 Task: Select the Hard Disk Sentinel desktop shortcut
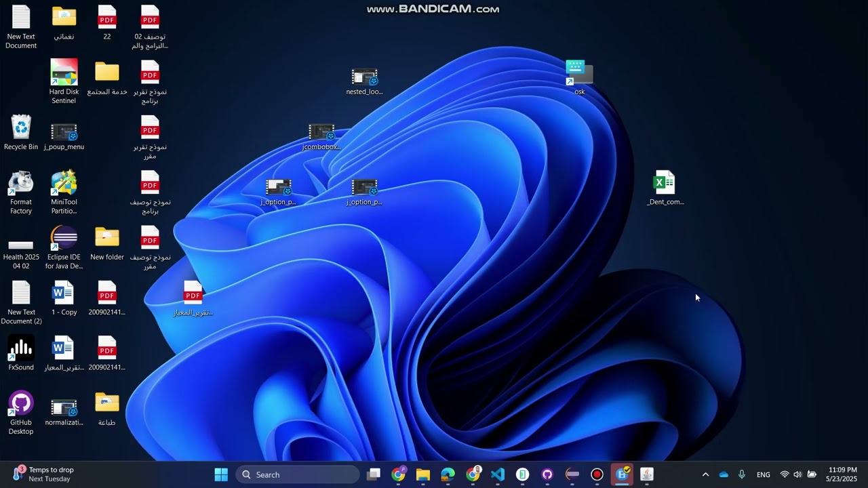point(64,81)
